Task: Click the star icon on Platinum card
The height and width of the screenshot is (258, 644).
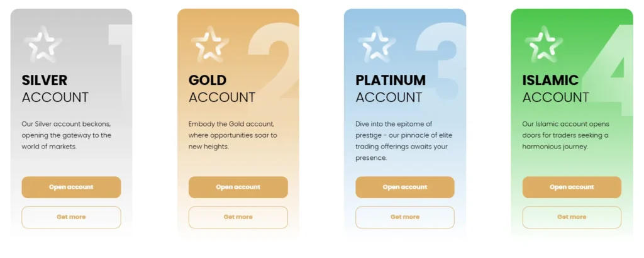Action: click(x=377, y=45)
